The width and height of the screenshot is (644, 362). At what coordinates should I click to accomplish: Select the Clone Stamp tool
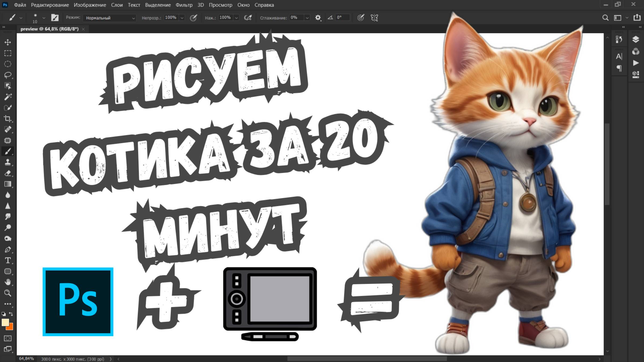tap(8, 162)
